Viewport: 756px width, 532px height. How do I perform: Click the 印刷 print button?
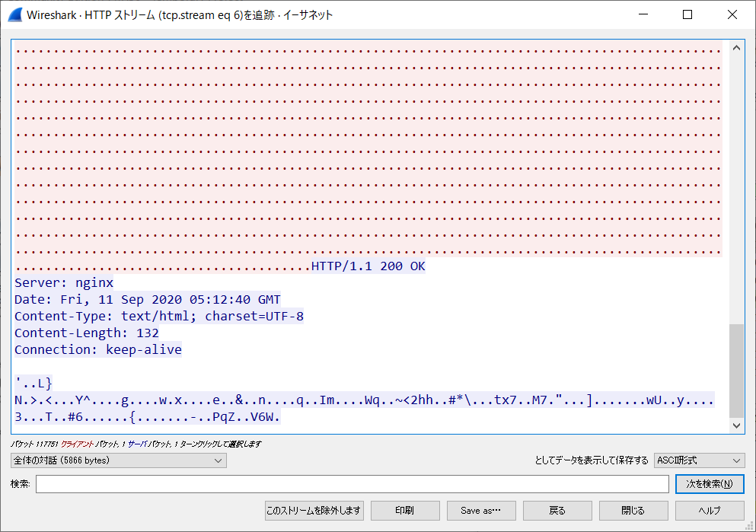(405, 511)
